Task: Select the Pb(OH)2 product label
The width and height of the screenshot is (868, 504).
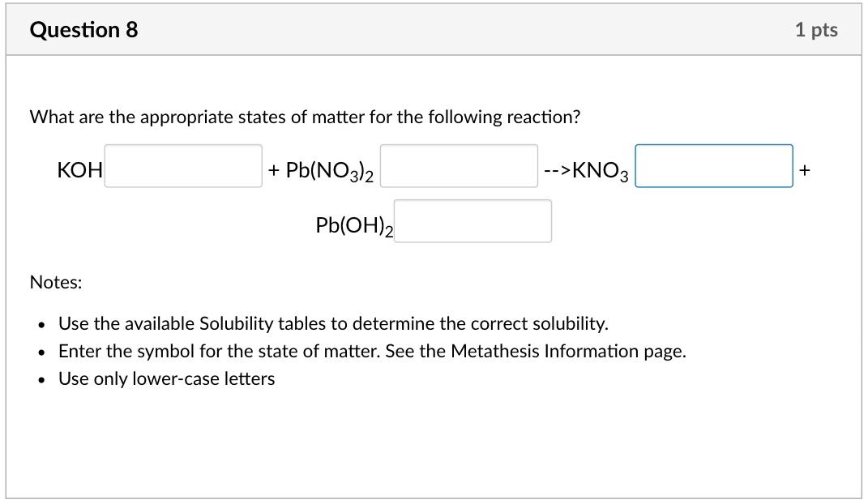Action: pyautogui.click(x=353, y=224)
